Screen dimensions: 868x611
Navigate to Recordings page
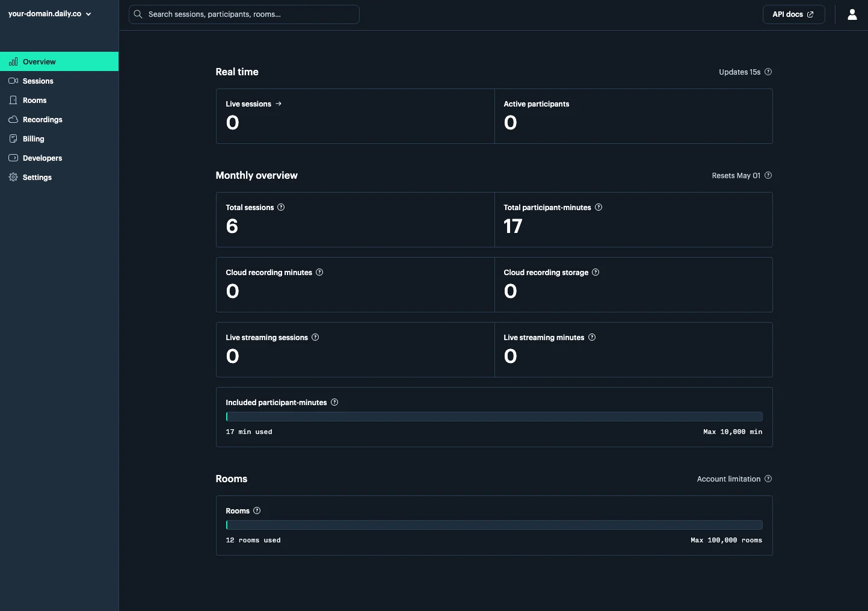(x=59, y=119)
